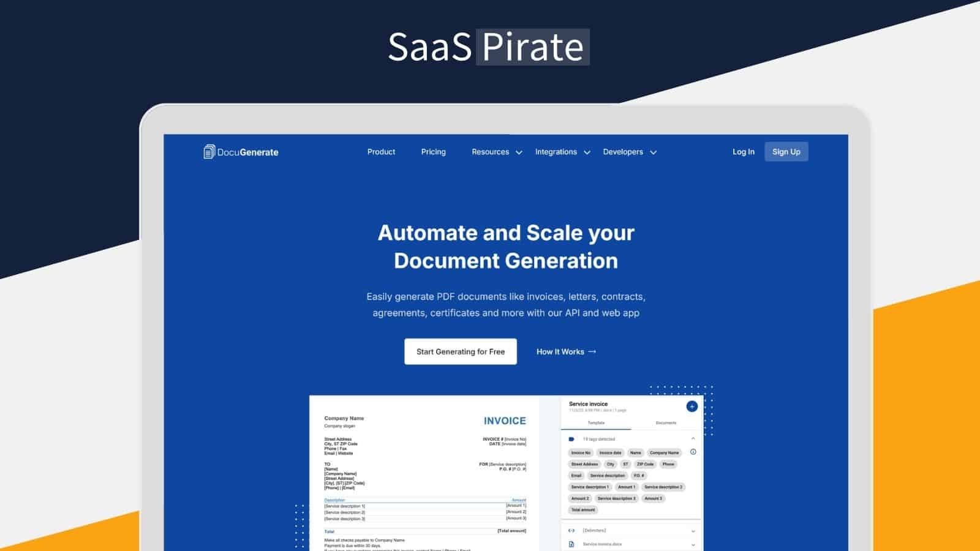Collapse the tags detected section
Viewport: 980px width, 551px height.
(693, 439)
